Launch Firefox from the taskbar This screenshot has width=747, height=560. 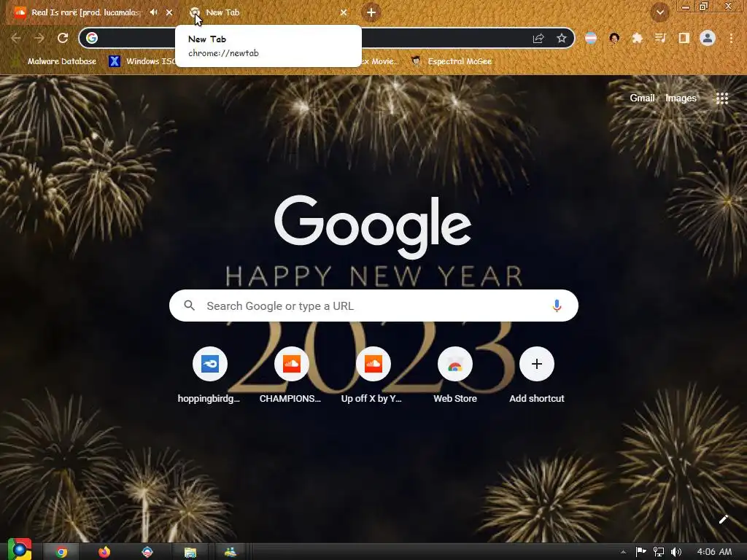point(104,552)
